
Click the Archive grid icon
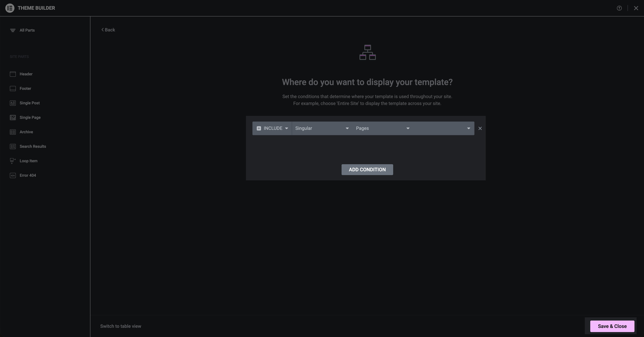click(13, 132)
